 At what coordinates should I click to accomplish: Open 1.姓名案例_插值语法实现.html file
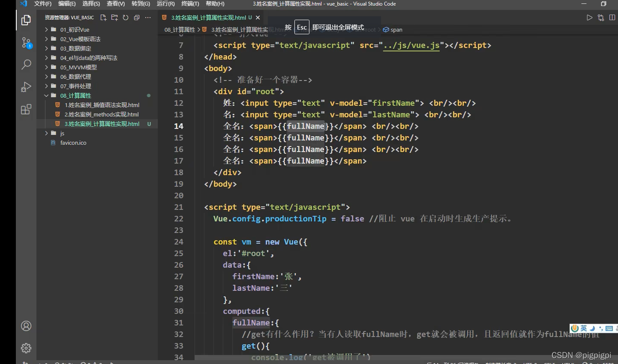[102, 105]
